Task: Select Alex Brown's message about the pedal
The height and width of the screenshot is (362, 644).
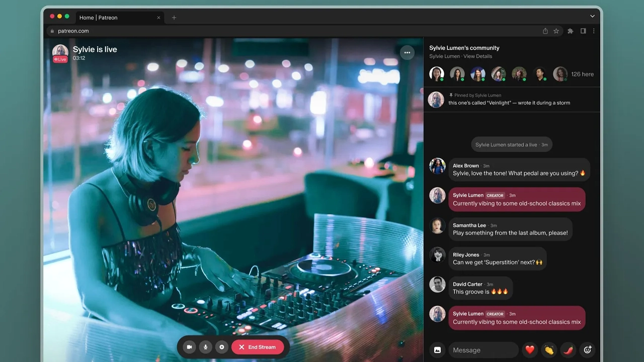Action: [x=519, y=169]
